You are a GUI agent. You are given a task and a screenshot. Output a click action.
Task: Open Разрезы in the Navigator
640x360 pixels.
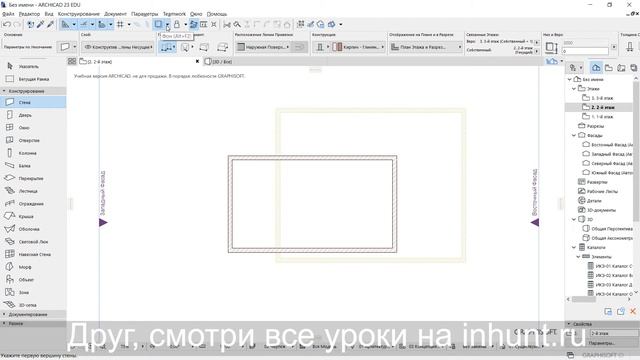591,126
